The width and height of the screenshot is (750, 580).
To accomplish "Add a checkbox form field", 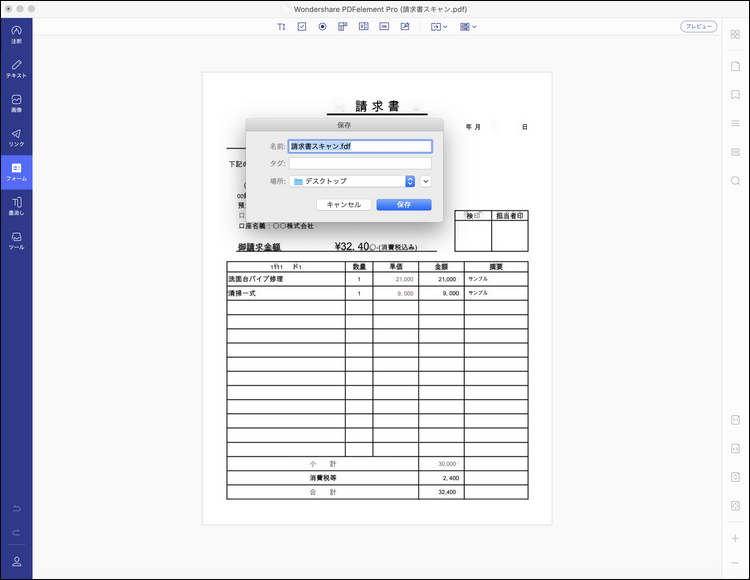I will [302, 27].
